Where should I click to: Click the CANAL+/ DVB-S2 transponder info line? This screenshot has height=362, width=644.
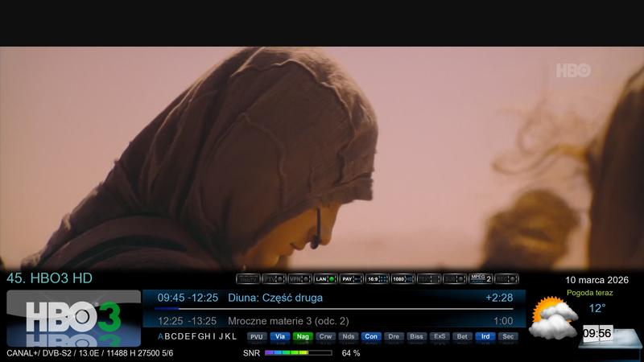[x=90, y=353]
